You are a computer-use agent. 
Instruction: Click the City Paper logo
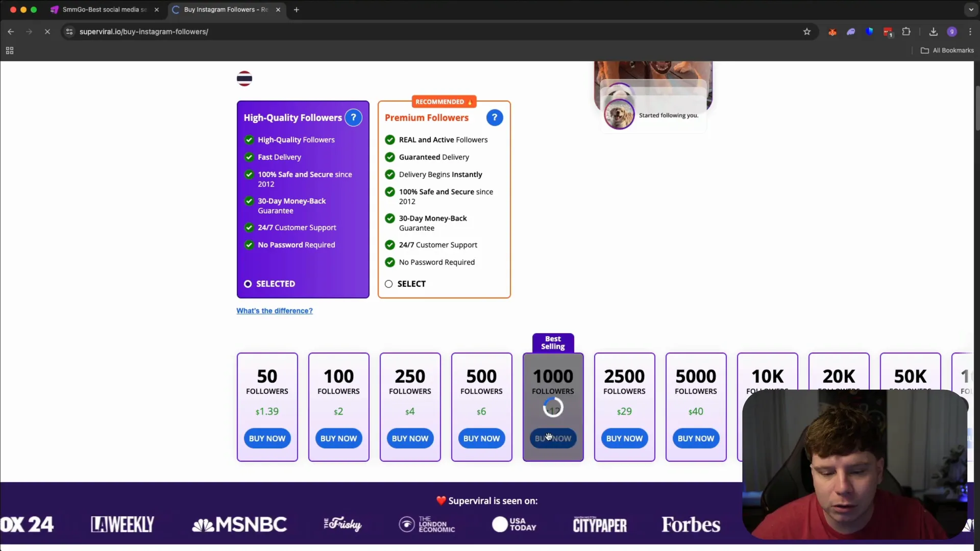point(600,525)
